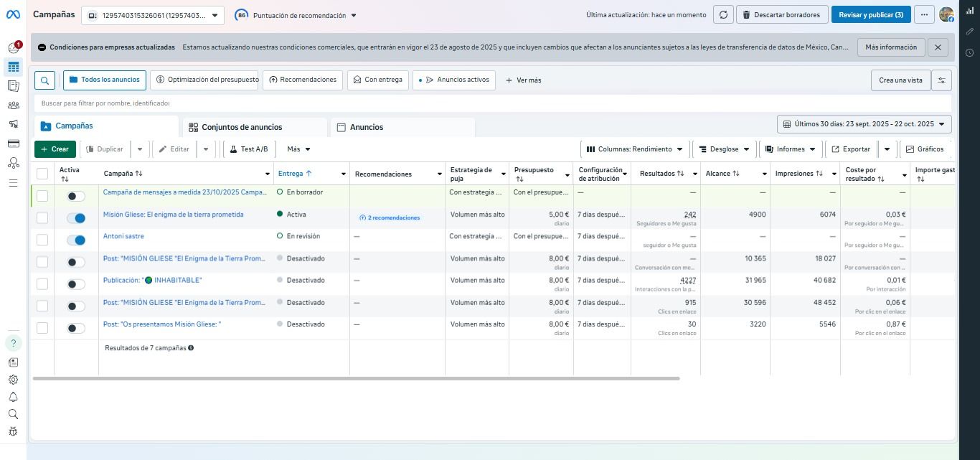Click the refresh data icon button
The height and width of the screenshot is (460, 980).
pos(723,15)
